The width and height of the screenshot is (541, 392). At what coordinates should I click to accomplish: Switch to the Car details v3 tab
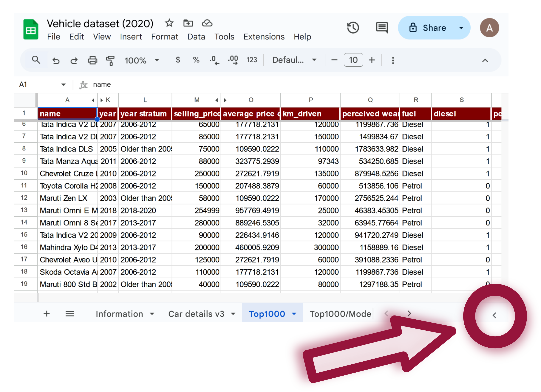(x=196, y=314)
